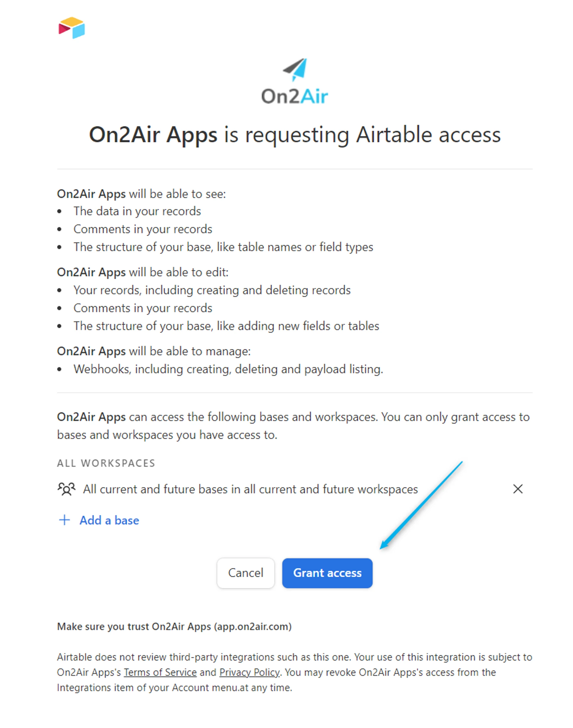This screenshot has height=728, width=573.
Task: Select the "All current and future bases" row text
Action: (250, 489)
